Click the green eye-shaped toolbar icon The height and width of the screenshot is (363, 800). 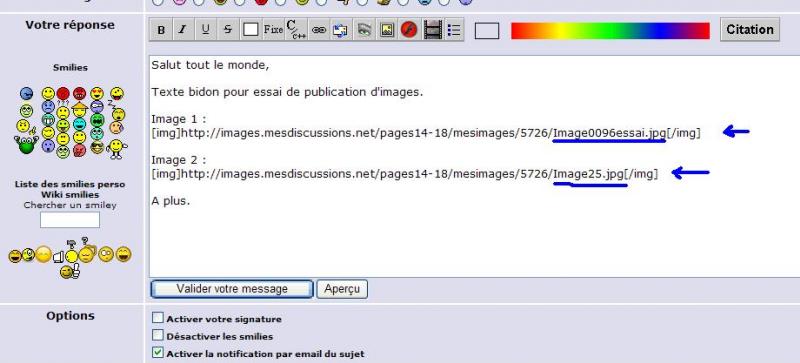point(364,30)
